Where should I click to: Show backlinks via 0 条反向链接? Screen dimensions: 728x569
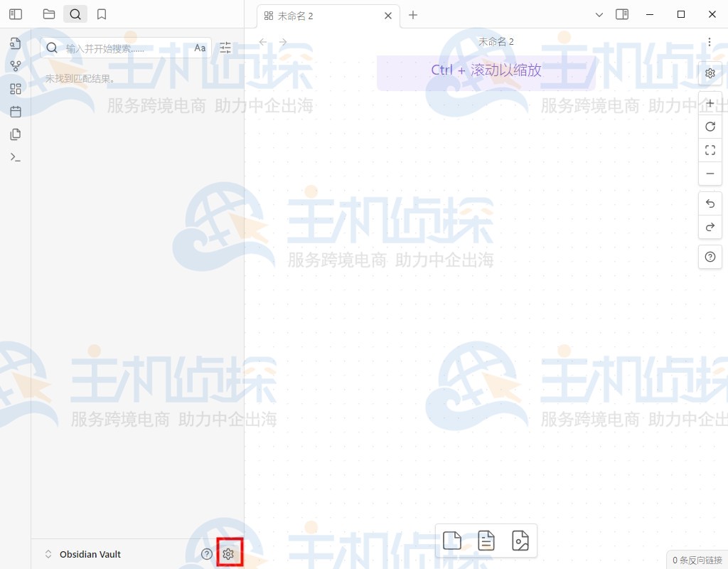coord(697,560)
